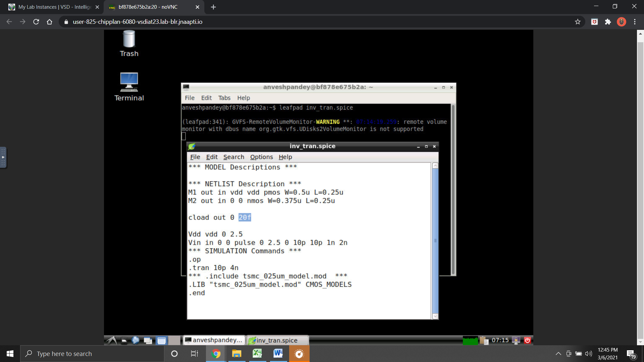Open the clipboard manager tray icon
The width and height of the screenshot is (644, 362).
pyautogui.click(x=484, y=340)
